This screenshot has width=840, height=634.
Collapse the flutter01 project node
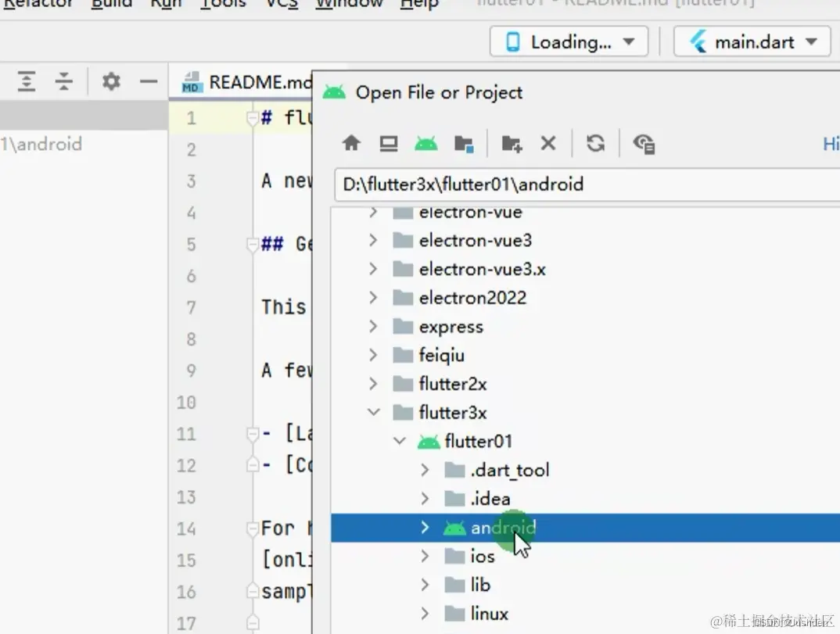(399, 441)
